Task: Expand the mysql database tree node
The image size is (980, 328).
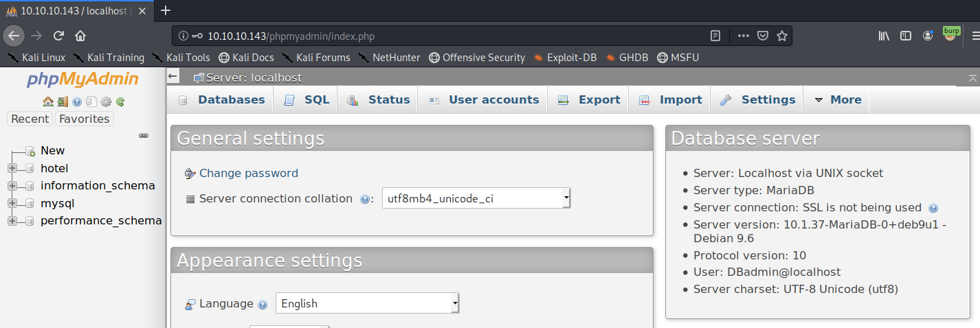Action: click(12, 204)
